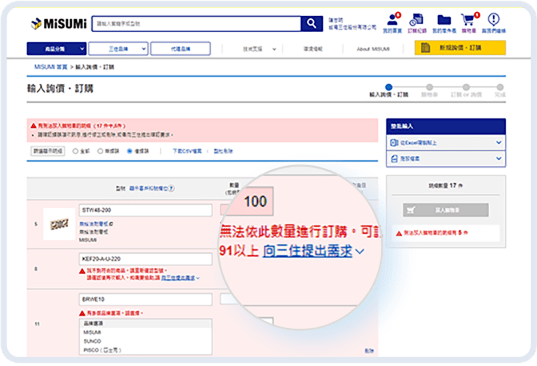Click the last step circle in progress indicator

500,87
